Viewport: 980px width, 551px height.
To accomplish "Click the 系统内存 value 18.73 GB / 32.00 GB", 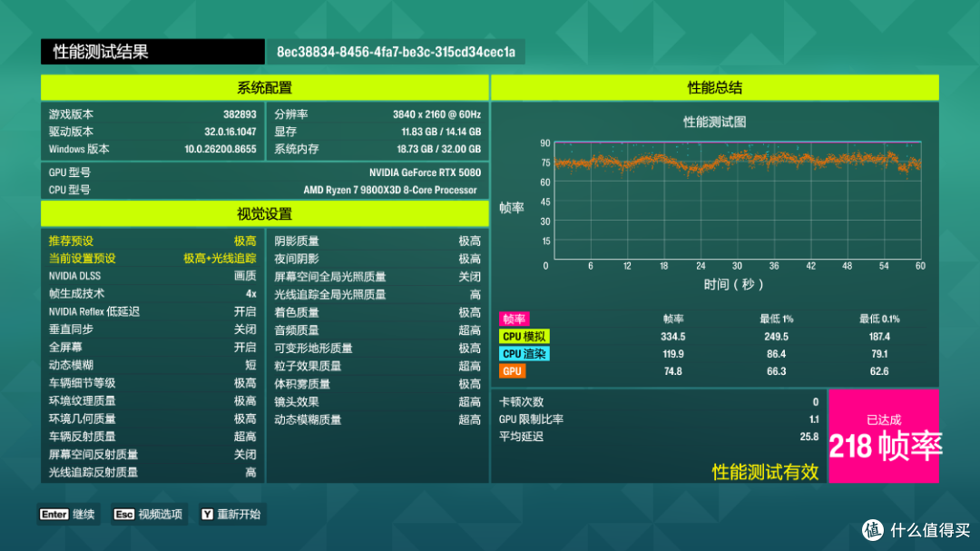I will point(439,150).
